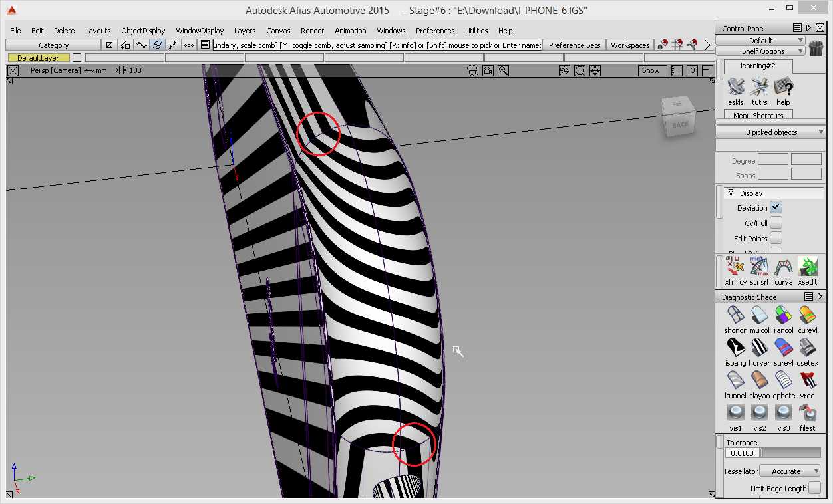The image size is (833, 504).
Task: Select the vis3 shader preset
Action: pos(784,413)
